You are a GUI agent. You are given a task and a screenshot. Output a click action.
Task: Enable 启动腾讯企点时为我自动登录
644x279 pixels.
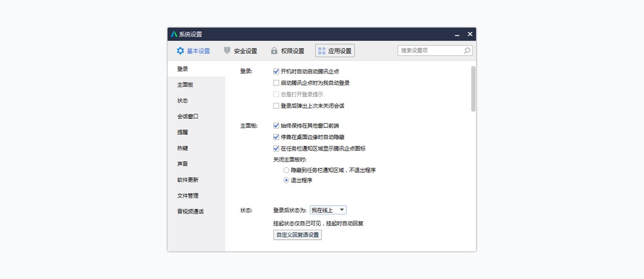click(276, 83)
